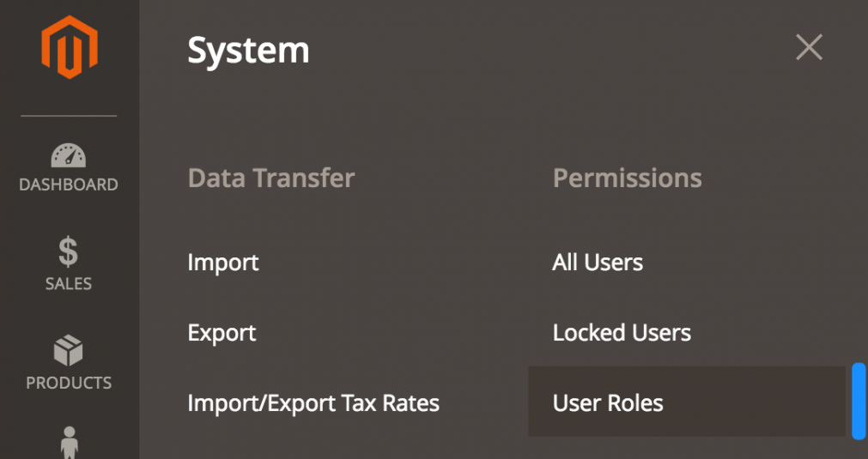The image size is (868, 459).
Task: Click the Magento logo
Action: click(x=69, y=47)
